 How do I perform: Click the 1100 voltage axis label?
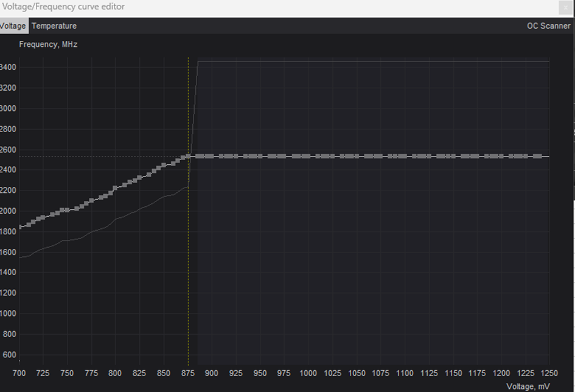(x=405, y=373)
